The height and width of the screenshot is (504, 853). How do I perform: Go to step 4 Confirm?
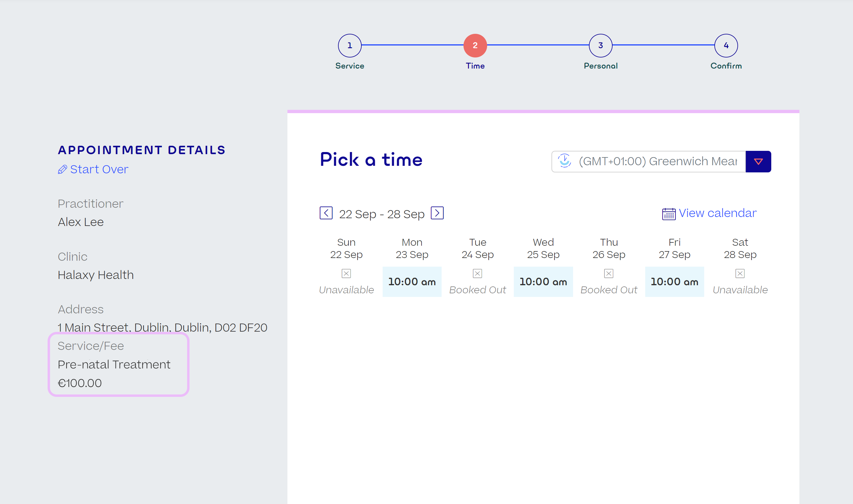point(726,45)
